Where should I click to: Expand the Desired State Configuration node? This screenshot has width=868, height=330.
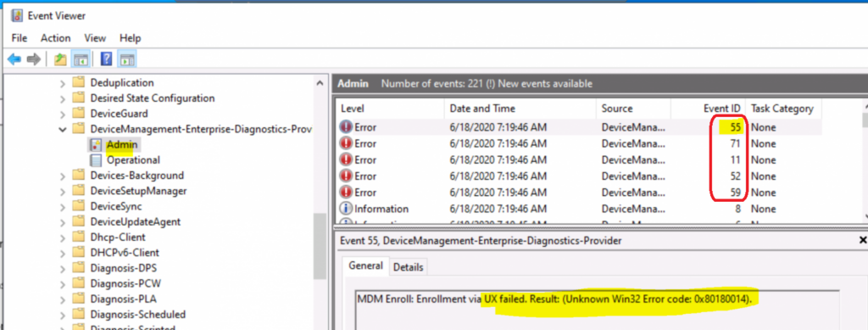click(x=62, y=98)
